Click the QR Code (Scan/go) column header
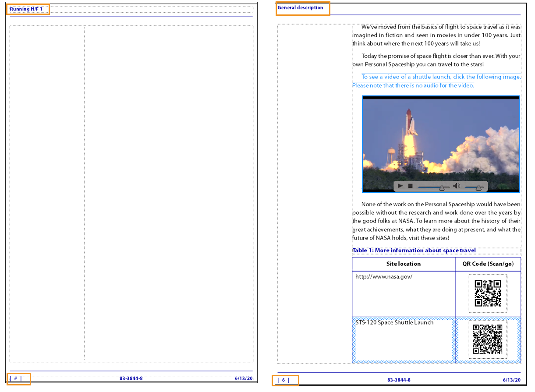The width and height of the screenshot is (535, 392). [x=487, y=264]
